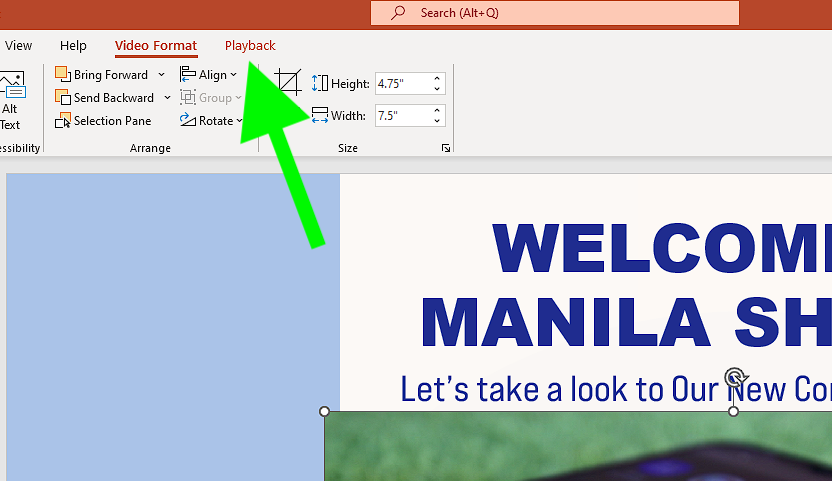Select the WELCOME title text
This screenshot has width=832, height=481.
pos(662,248)
